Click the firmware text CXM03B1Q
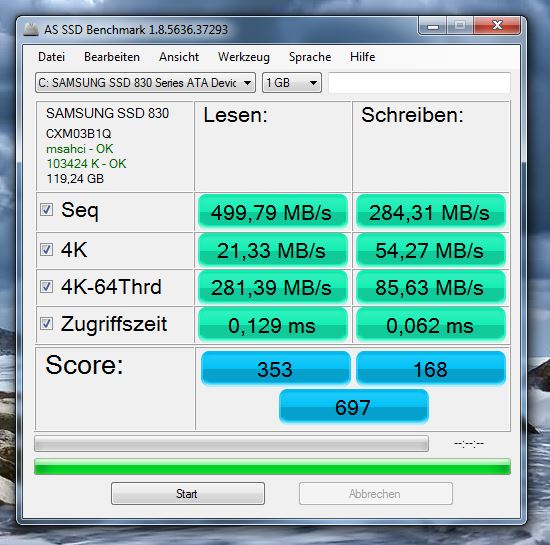Image resolution: width=550 pixels, height=545 pixels. pos(79,134)
